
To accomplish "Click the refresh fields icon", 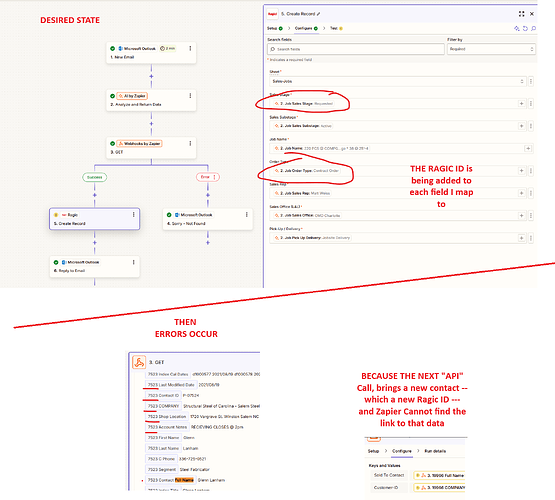I will click(x=525, y=28).
